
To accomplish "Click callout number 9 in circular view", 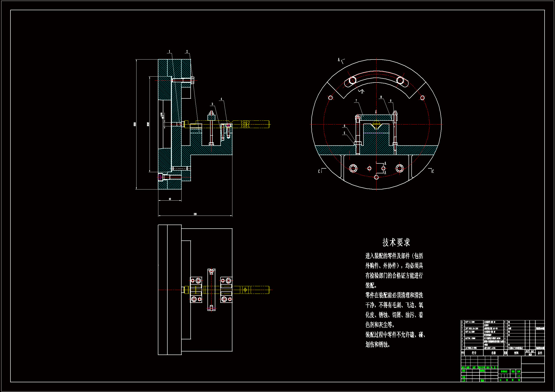I will pyautogui.click(x=390, y=101).
